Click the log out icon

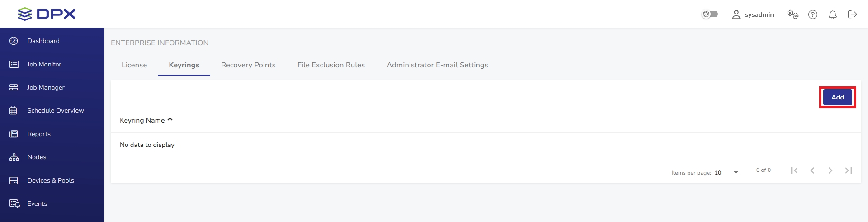[x=853, y=14]
